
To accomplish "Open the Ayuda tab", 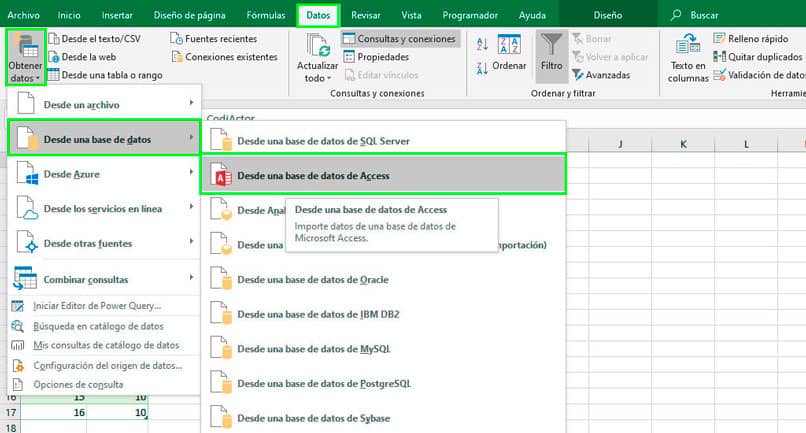I will tap(532, 15).
